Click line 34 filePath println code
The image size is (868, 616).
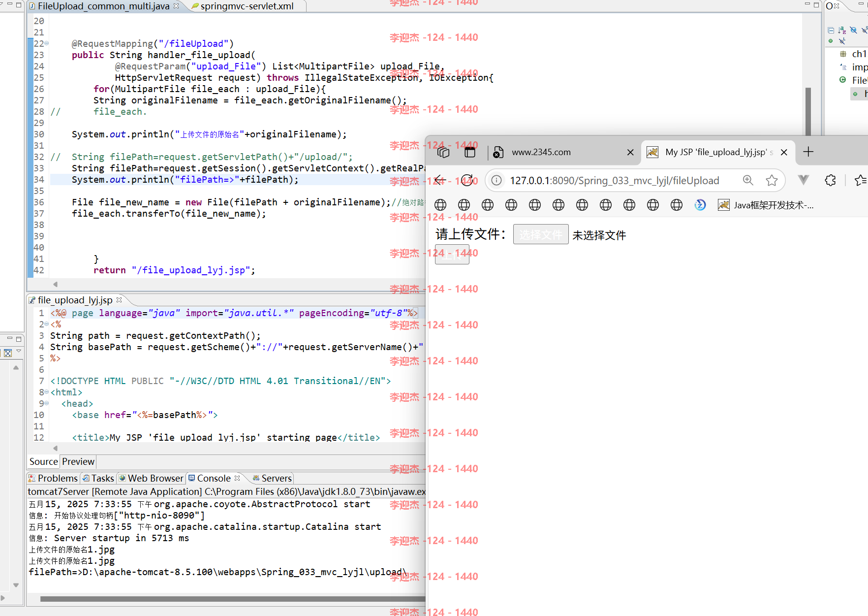pos(185,180)
